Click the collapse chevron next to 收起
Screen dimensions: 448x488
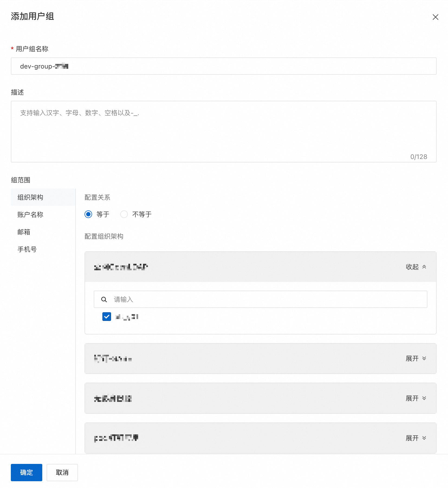(x=424, y=267)
